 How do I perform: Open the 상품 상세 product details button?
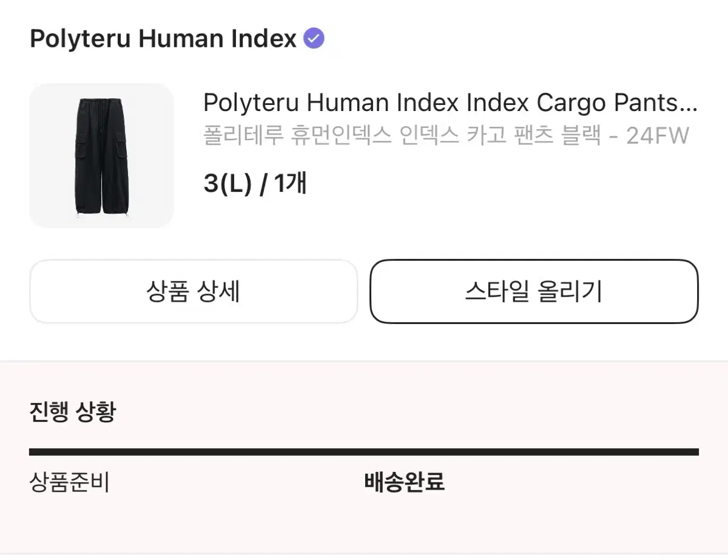click(x=194, y=291)
